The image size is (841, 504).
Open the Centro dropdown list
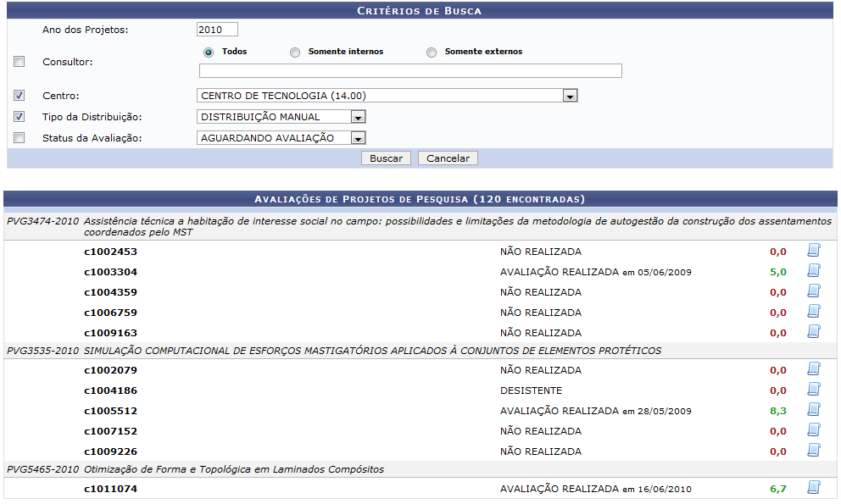coord(570,96)
